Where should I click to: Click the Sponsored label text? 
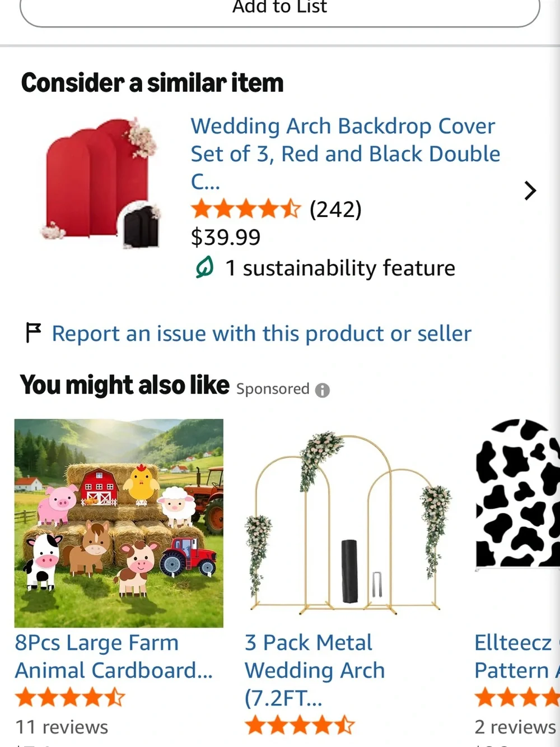coord(273,389)
